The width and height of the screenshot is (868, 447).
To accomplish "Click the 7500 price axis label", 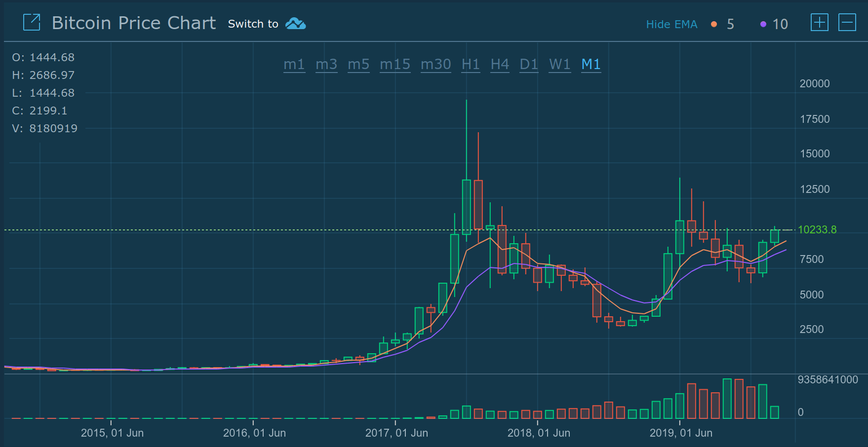I will click(x=812, y=259).
